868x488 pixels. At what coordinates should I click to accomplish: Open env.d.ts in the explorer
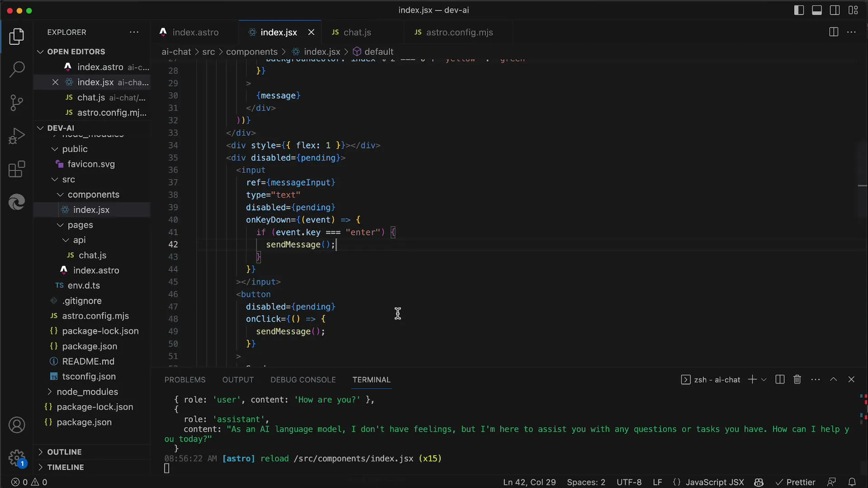pyautogui.click(x=92, y=286)
